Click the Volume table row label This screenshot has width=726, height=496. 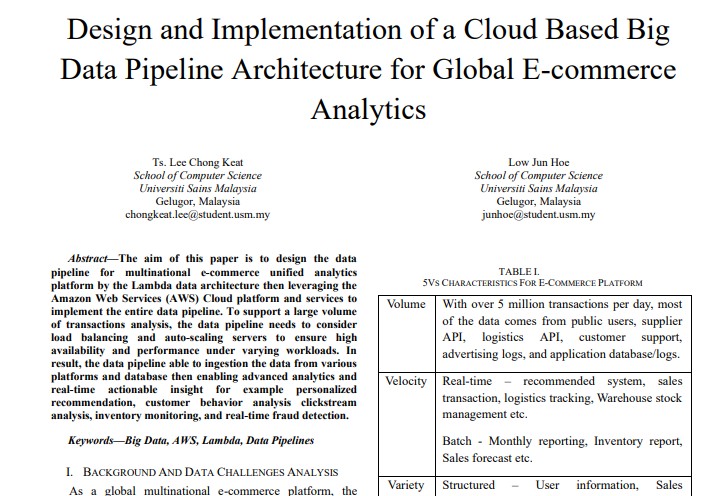click(x=406, y=304)
